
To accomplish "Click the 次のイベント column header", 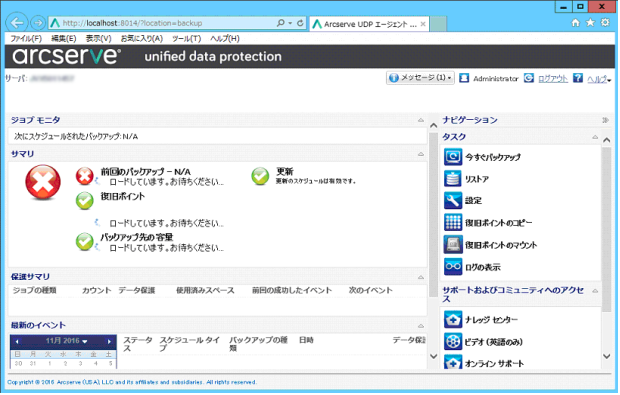I will (x=370, y=290).
